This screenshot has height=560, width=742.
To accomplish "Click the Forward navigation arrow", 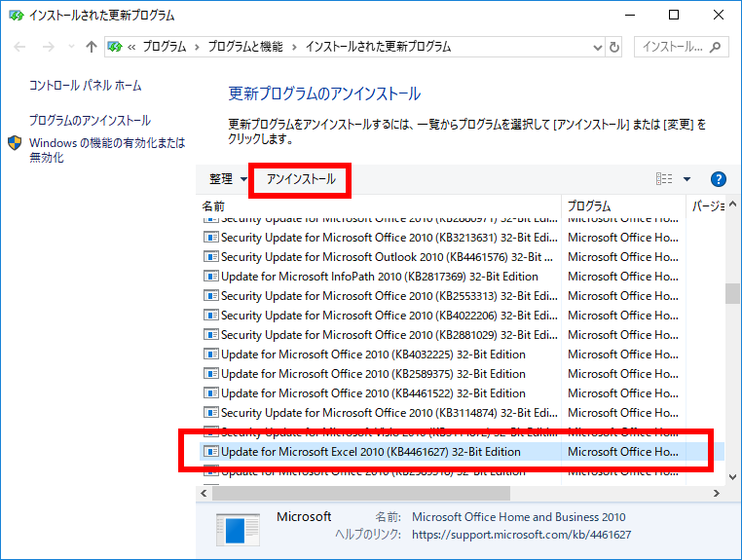I will click(49, 47).
